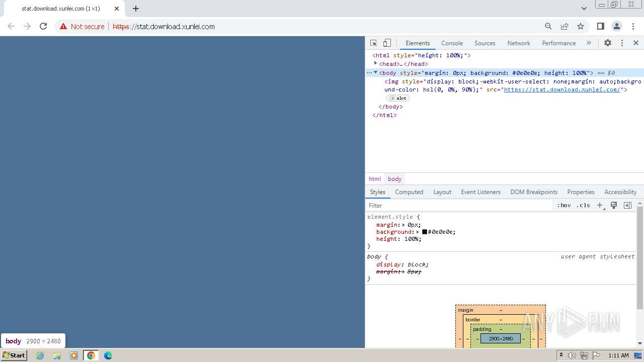
Task: Open the Chrome main menu
Action: [x=633, y=26]
